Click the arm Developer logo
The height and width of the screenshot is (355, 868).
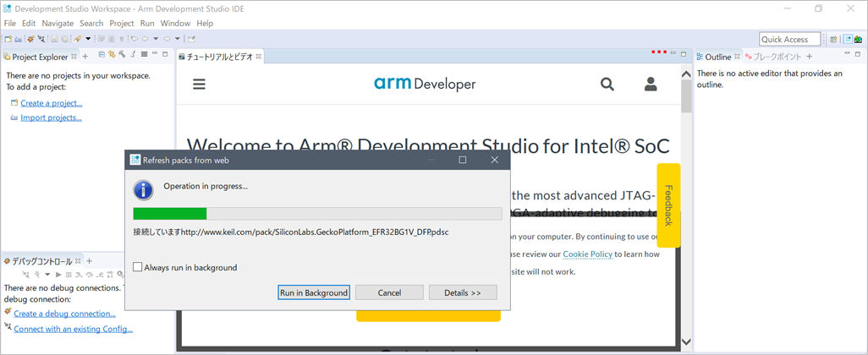(425, 84)
